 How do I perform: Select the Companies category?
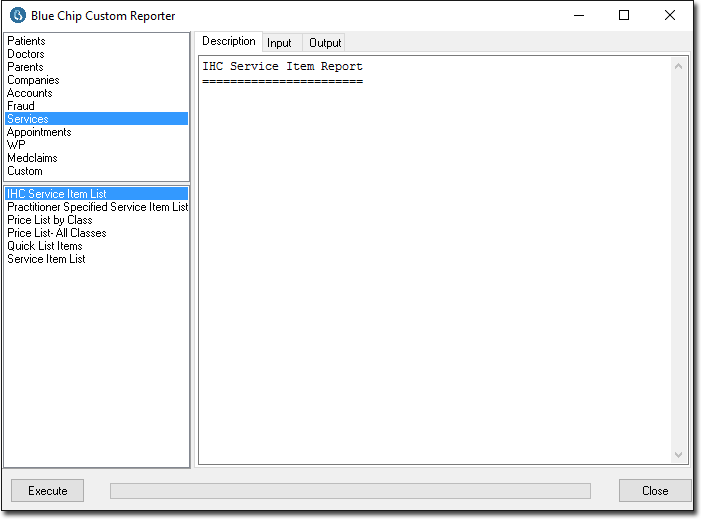coord(33,80)
